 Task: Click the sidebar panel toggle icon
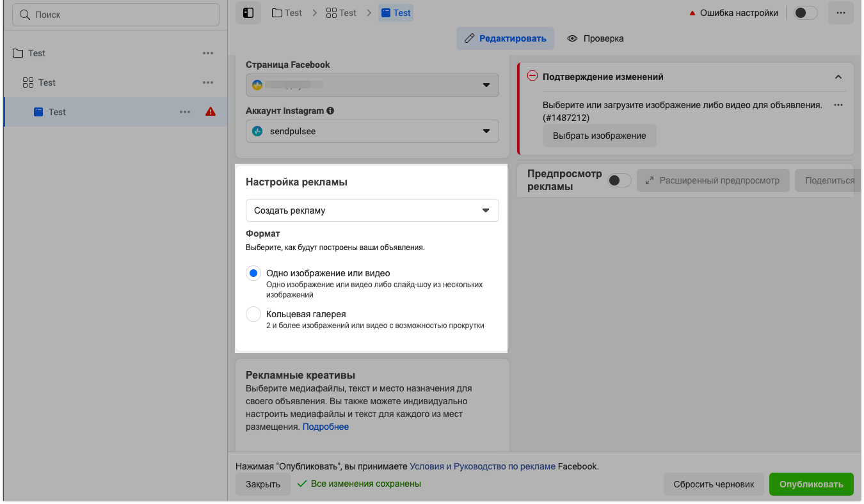(x=248, y=13)
